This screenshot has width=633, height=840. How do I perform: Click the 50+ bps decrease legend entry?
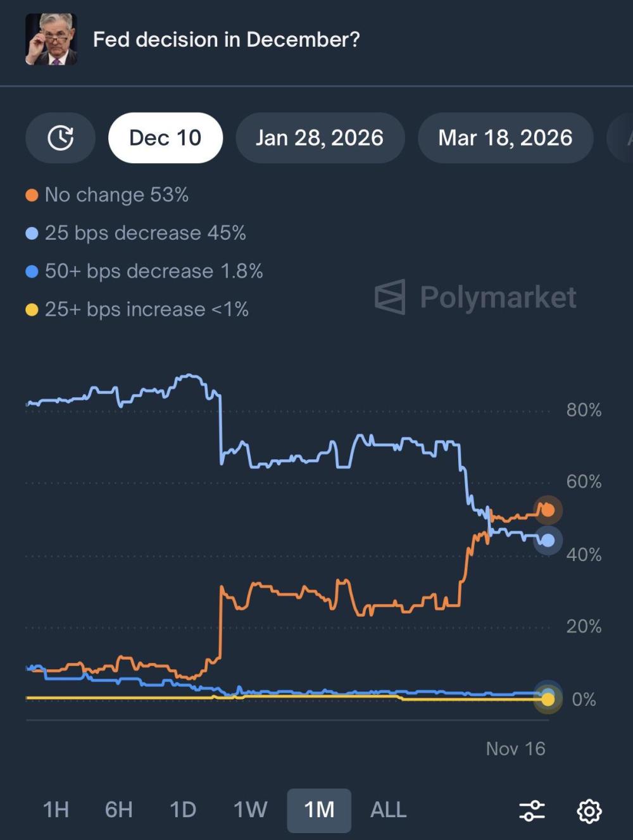coord(153,271)
